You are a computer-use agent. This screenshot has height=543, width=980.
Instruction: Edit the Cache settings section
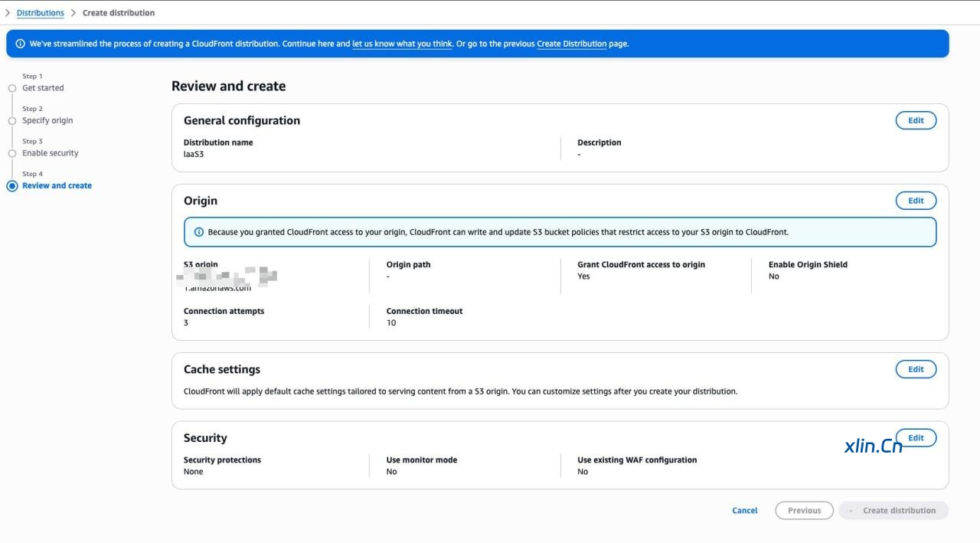coord(916,369)
